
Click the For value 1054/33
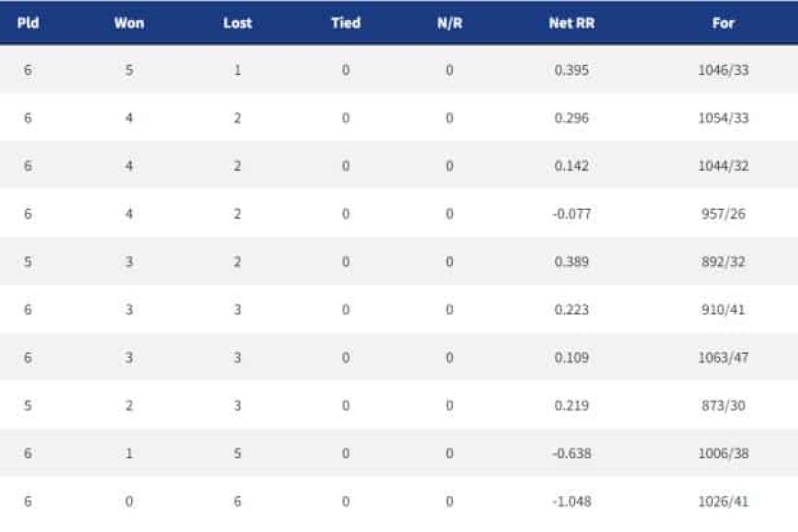tap(723, 118)
